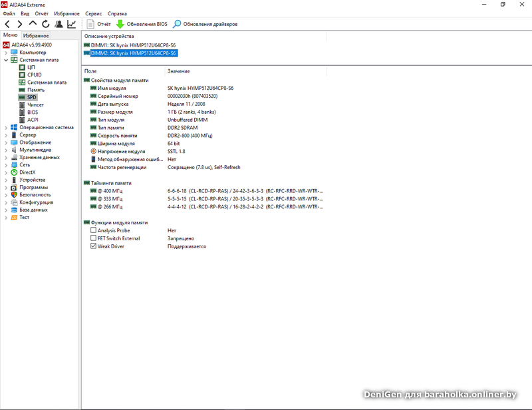Expand the Сеть tree node
Screen dimensions: 532x410
[x=6, y=165]
